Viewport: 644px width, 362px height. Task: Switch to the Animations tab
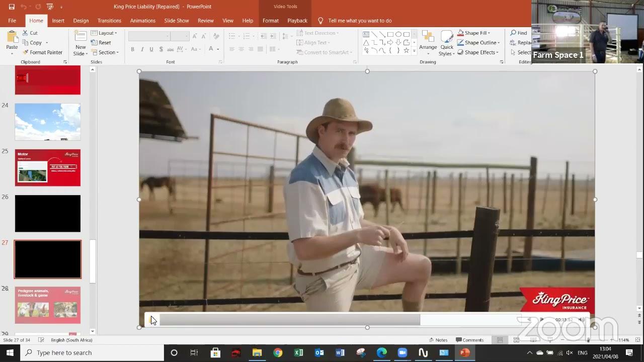pyautogui.click(x=143, y=21)
